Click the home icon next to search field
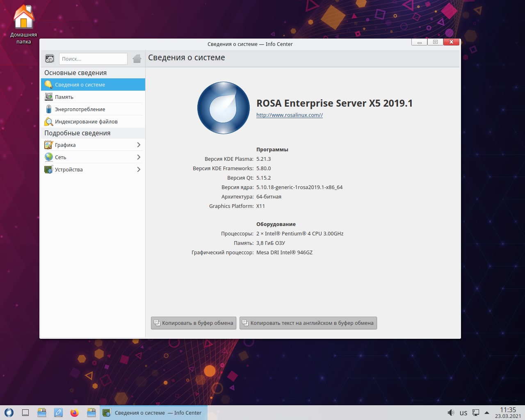Screen dimensions: 525x420 tap(137, 59)
